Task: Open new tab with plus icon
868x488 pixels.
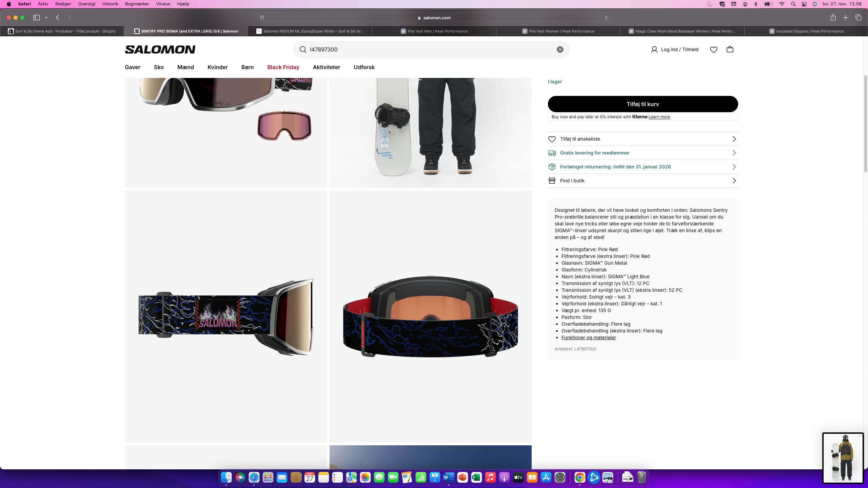Action: 846,18
